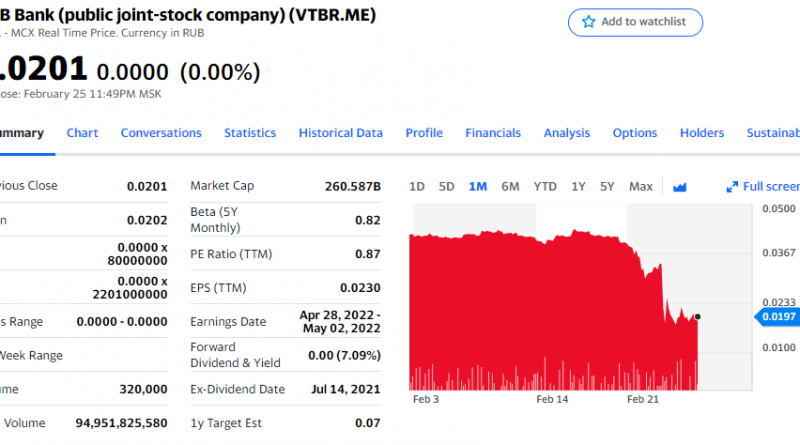This screenshot has height=445, width=800.
Task: Choose the 5Y chart range
Action: (x=607, y=187)
